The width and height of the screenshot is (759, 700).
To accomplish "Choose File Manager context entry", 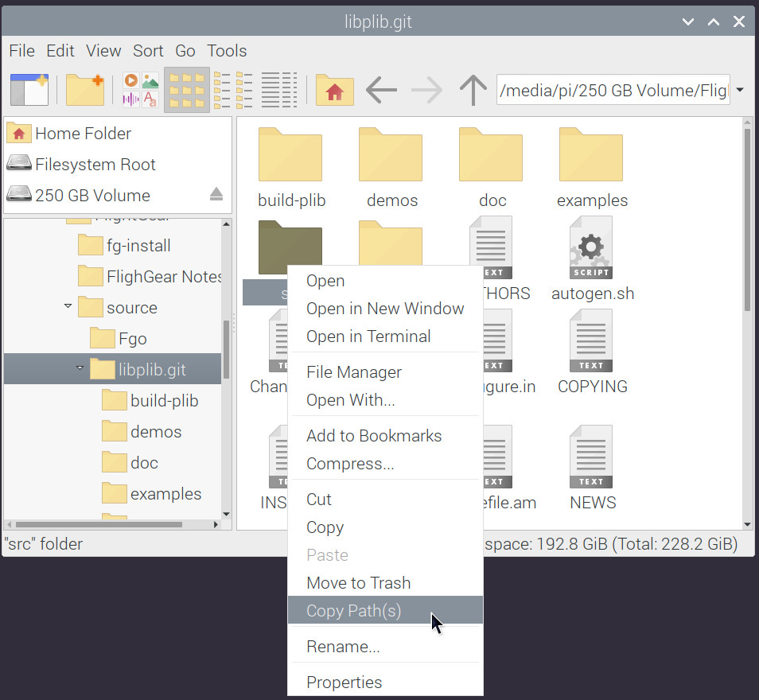I will (385, 372).
